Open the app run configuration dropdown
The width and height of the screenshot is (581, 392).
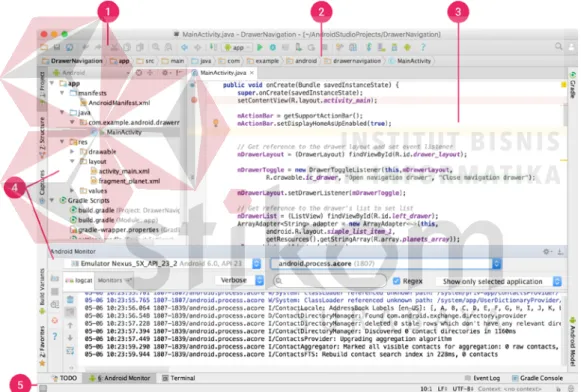[x=237, y=47]
